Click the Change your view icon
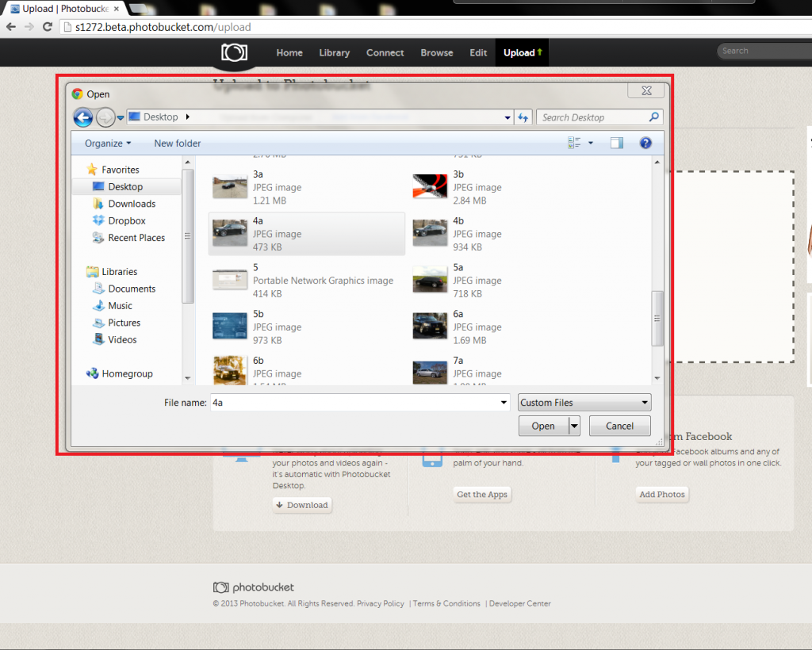 pos(574,143)
